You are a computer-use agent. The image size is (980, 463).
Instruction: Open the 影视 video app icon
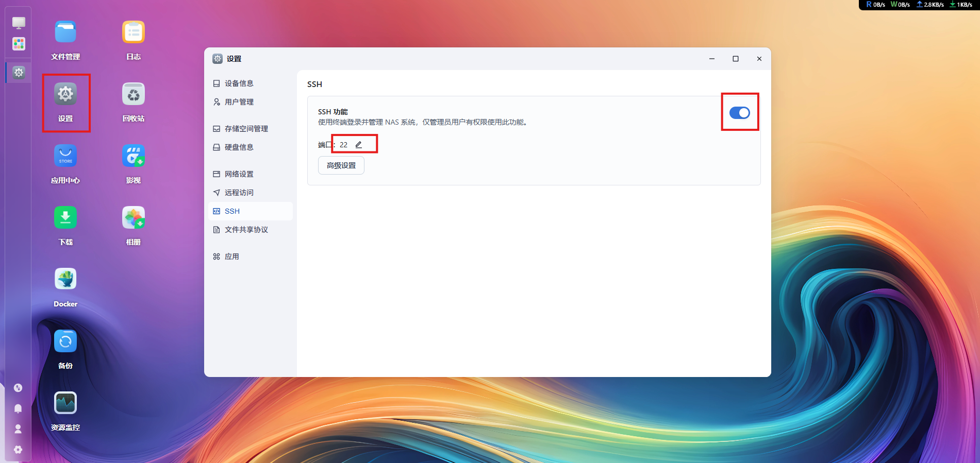point(134,156)
